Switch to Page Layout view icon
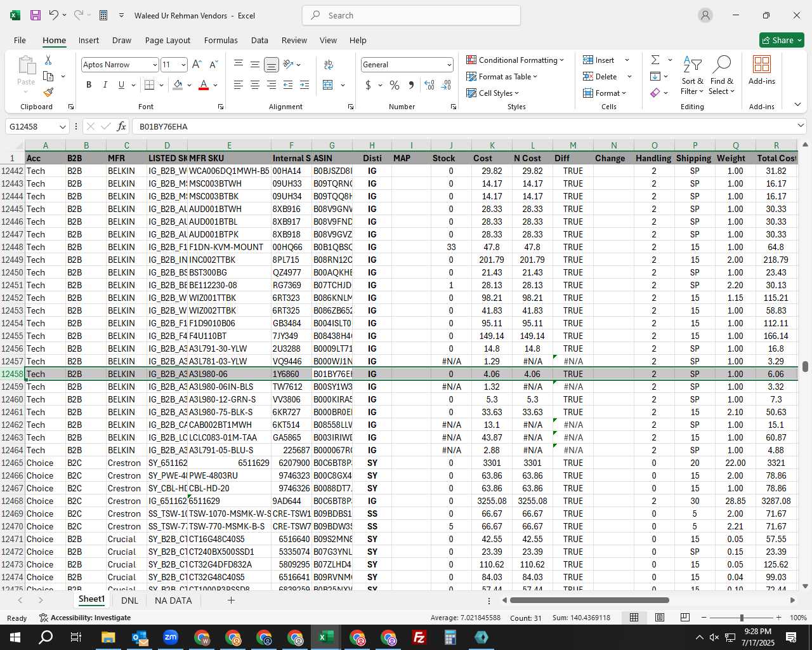 [x=660, y=618]
